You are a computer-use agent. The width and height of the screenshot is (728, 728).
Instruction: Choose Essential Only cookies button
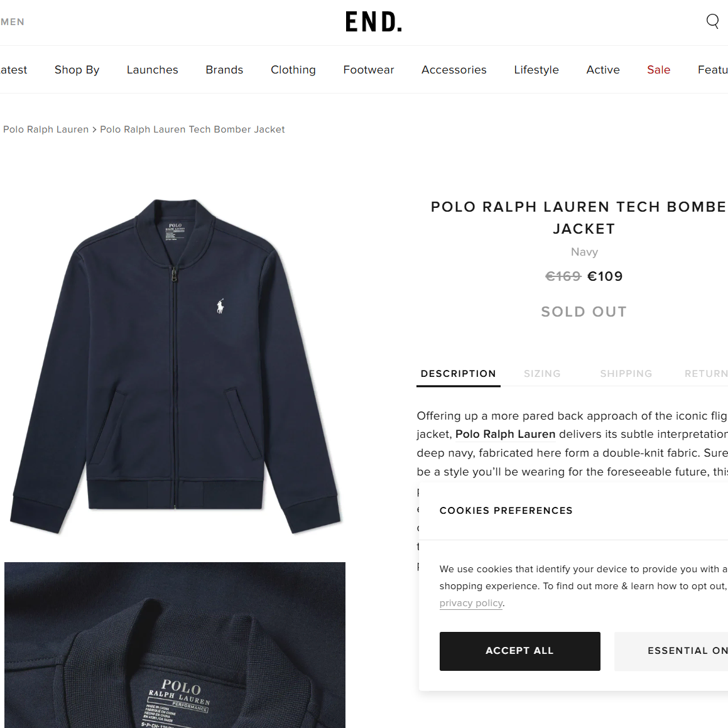click(x=671, y=651)
